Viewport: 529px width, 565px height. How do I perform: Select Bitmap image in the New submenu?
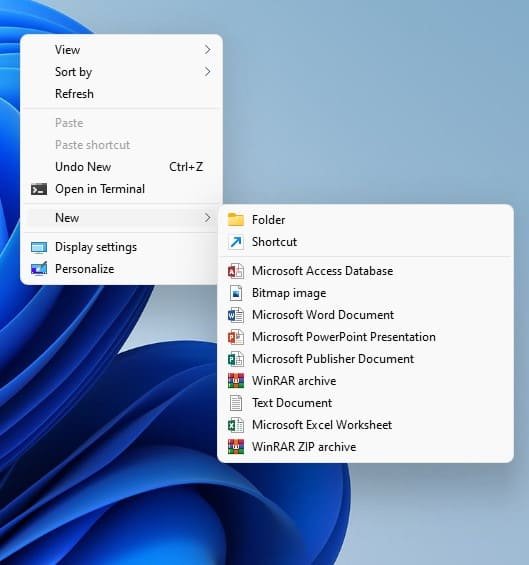pos(365,293)
